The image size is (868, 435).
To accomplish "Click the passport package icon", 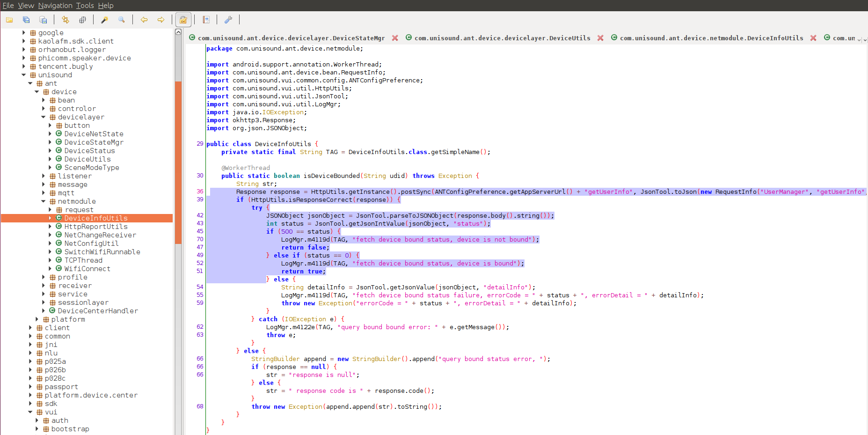I will point(39,387).
